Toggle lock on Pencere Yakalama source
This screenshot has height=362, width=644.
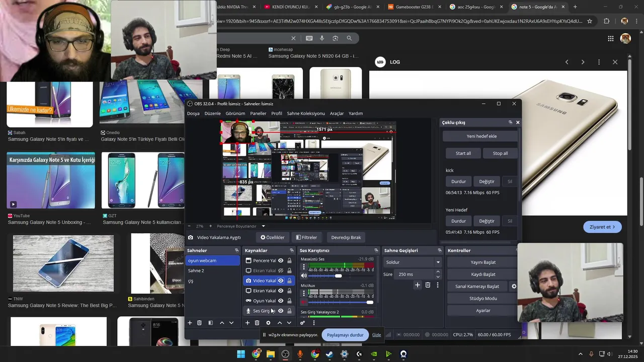click(x=289, y=260)
